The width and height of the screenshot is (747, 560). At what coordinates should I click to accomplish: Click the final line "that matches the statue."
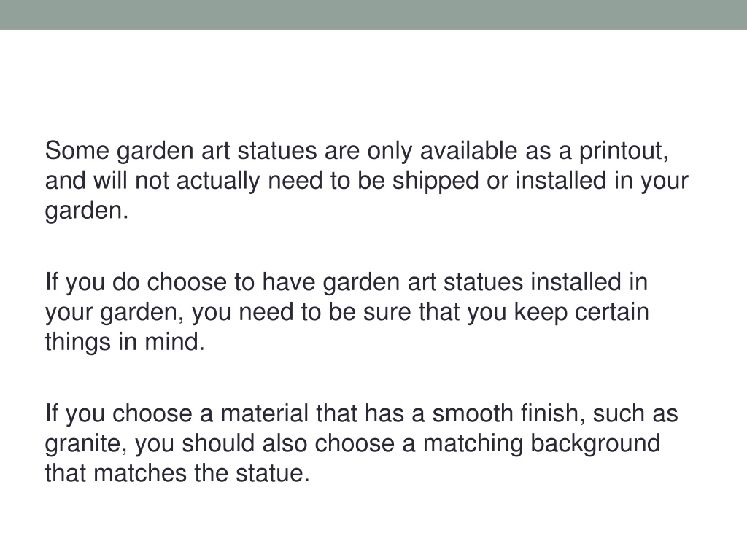[177, 474]
